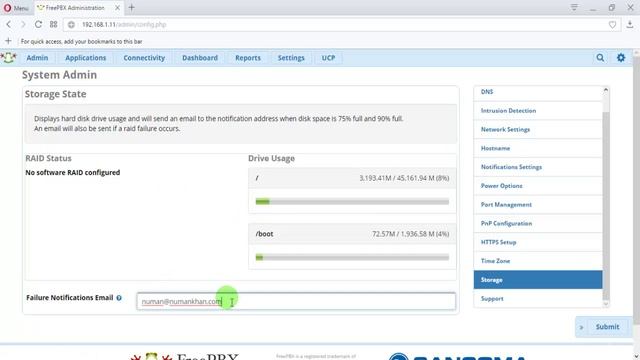Viewport: 640px width, 360px height.
Task: Click the FreePBX frog logo
Action: click(x=8, y=58)
